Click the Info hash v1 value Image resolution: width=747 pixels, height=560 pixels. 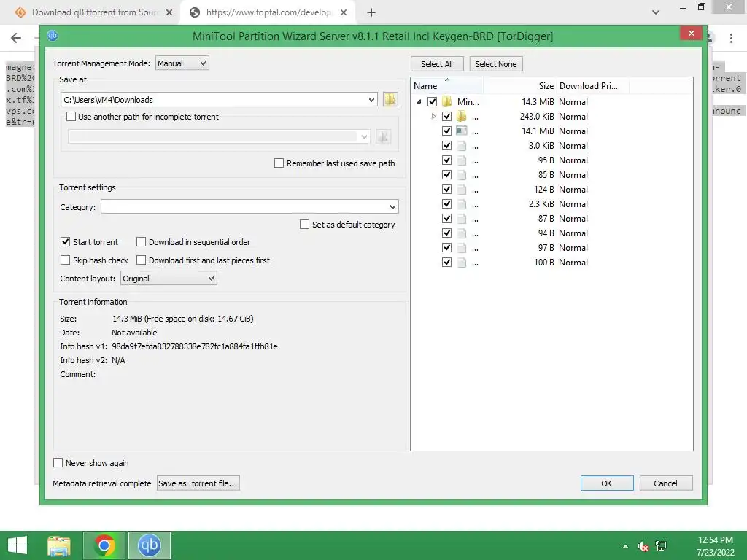point(194,346)
